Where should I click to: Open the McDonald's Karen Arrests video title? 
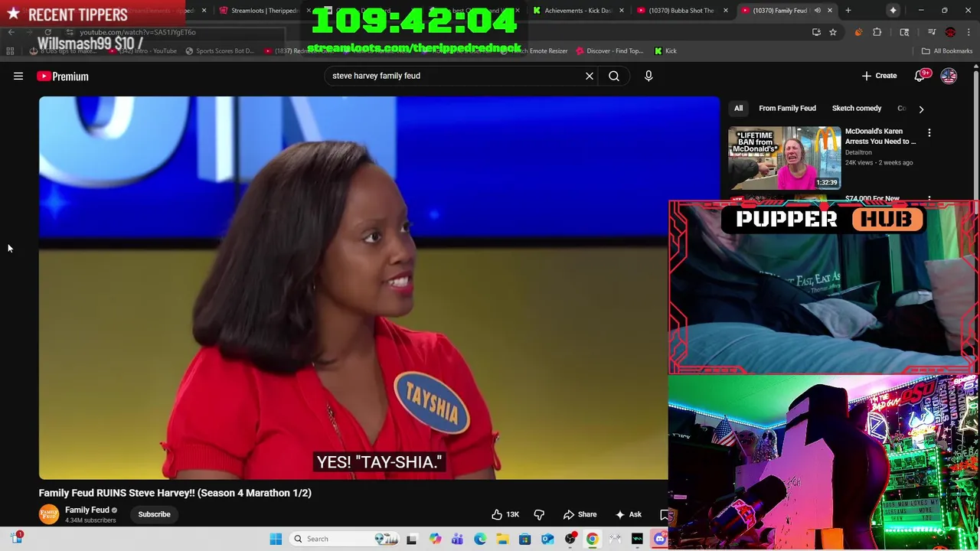pos(880,136)
